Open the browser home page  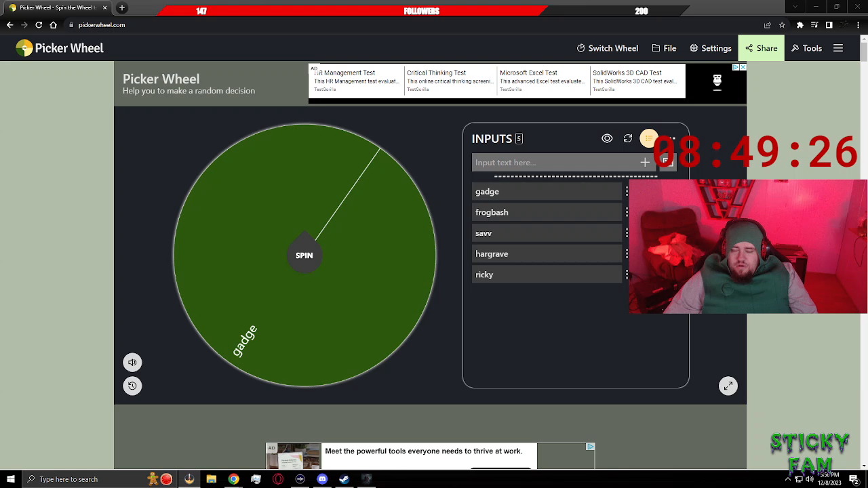coord(53,25)
